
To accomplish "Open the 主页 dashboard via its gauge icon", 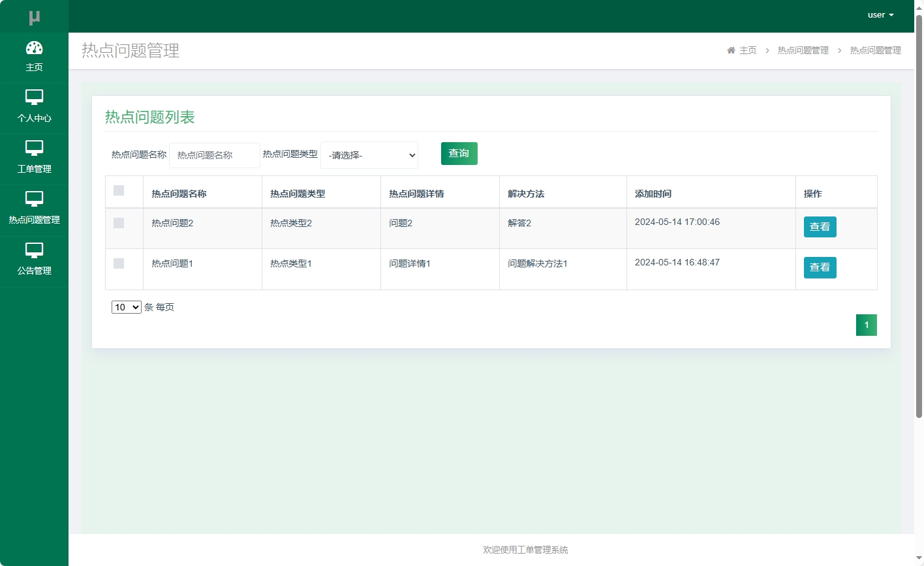I will tap(34, 49).
